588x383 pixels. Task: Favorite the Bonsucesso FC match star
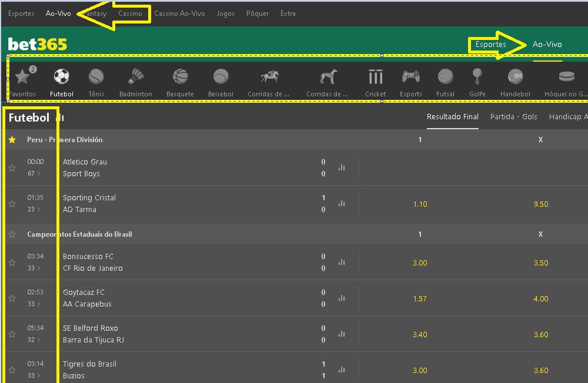12,263
